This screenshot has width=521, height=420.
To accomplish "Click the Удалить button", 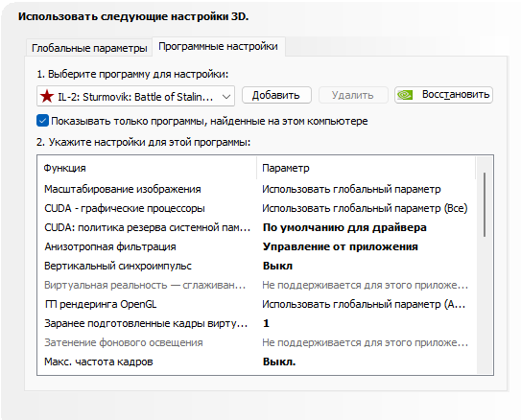I will pyautogui.click(x=353, y=95).
